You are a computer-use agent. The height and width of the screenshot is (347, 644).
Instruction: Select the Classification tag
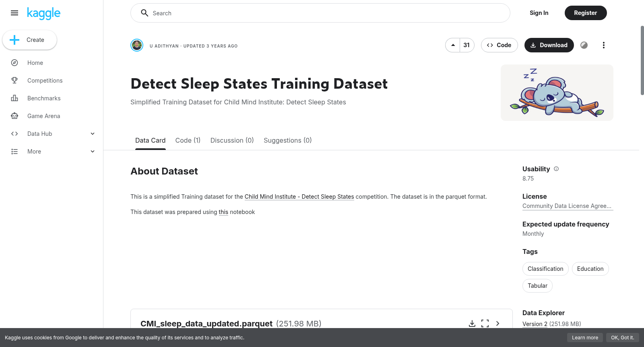pos(545,269)
